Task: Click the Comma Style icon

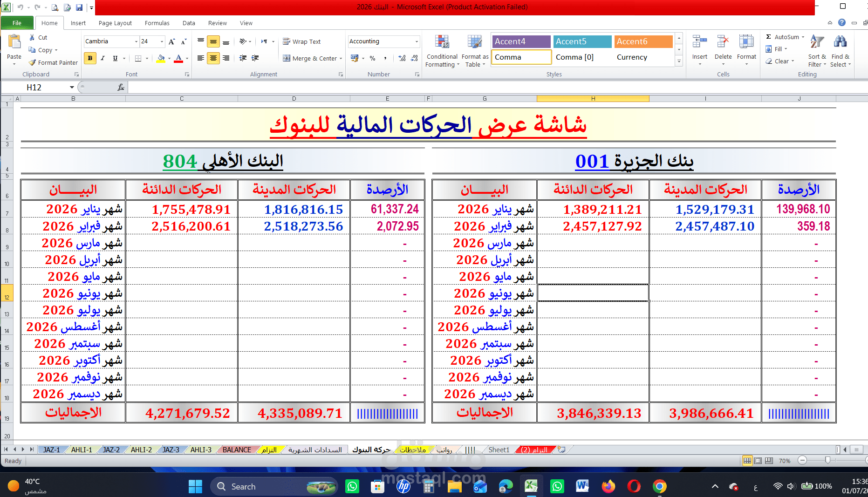Action: pyautogui.click(x=385, y=58)
